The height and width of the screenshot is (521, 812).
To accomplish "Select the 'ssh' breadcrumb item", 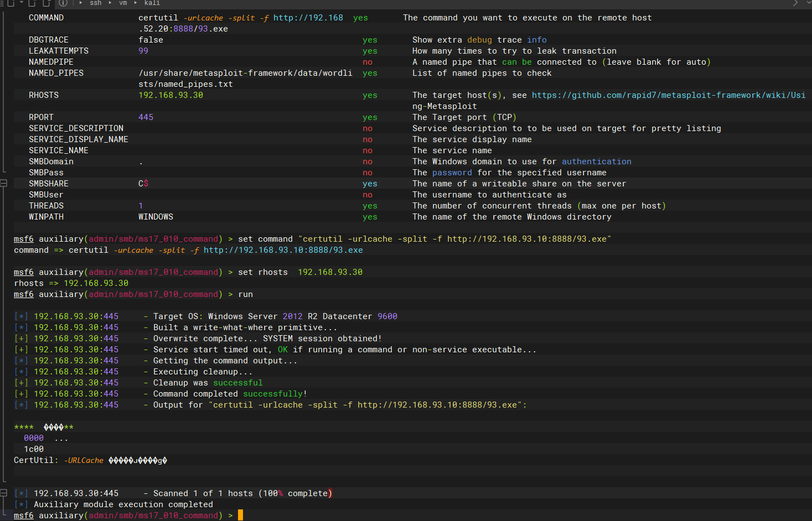I will coord(96,3).
